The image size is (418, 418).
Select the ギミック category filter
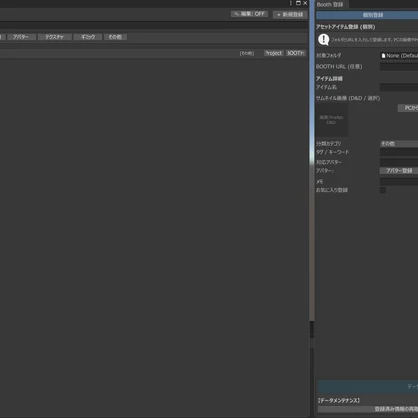(88, 37)
